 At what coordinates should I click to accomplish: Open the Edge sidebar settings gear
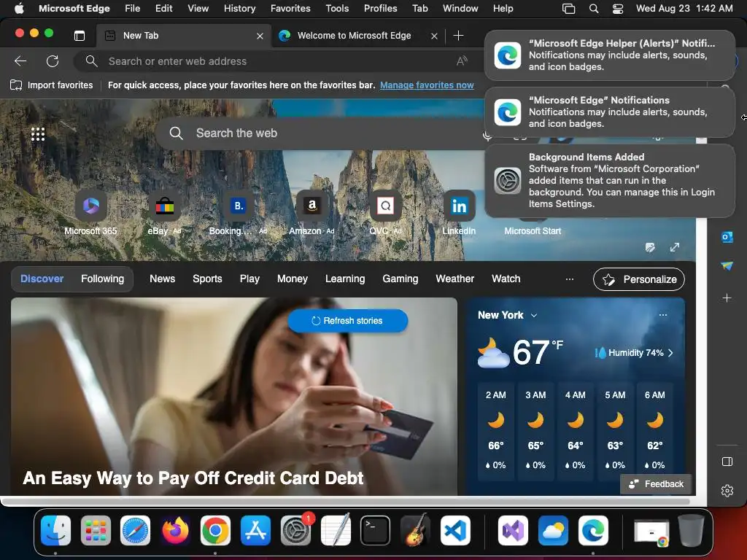[x=727, y=491]
